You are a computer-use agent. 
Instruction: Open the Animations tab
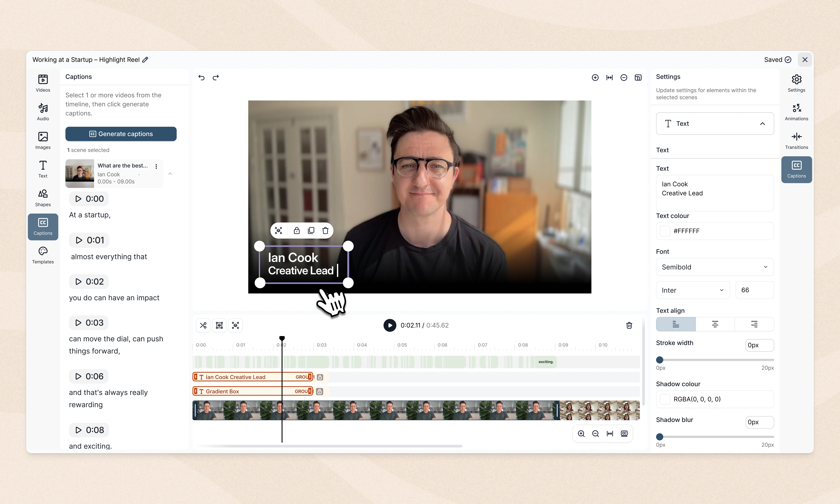tap(796, 112)
